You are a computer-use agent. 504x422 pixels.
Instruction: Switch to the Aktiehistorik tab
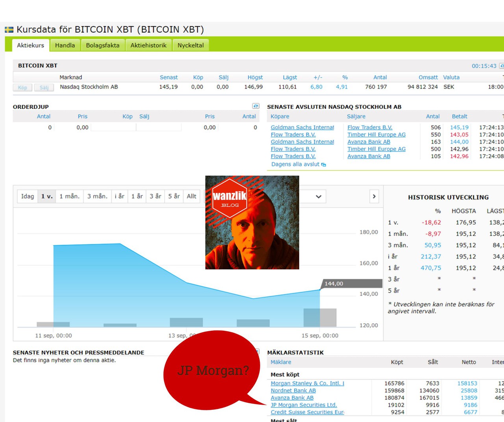pyautogui.click(x=148, y=45)
